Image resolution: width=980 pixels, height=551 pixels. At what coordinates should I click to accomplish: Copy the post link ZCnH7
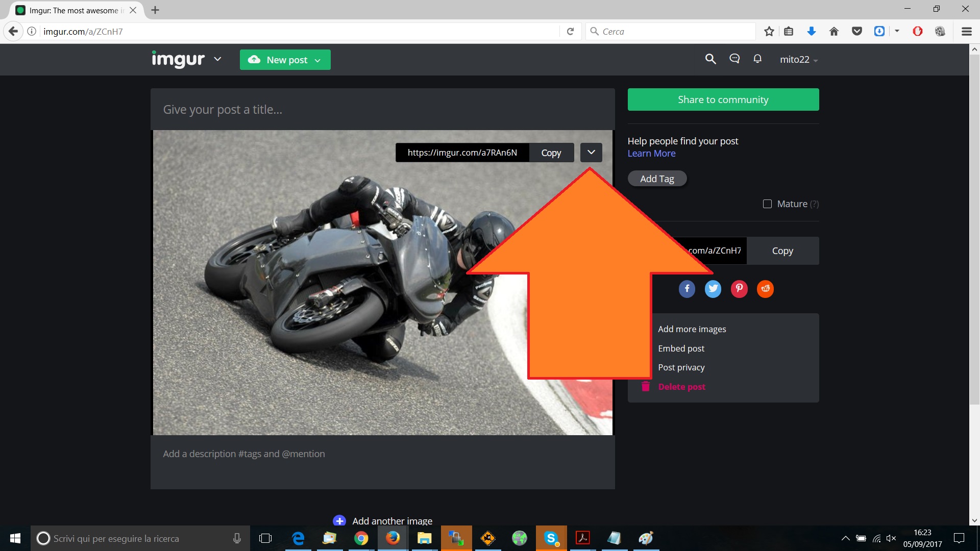pyautogui.click(x=782, y=251)
